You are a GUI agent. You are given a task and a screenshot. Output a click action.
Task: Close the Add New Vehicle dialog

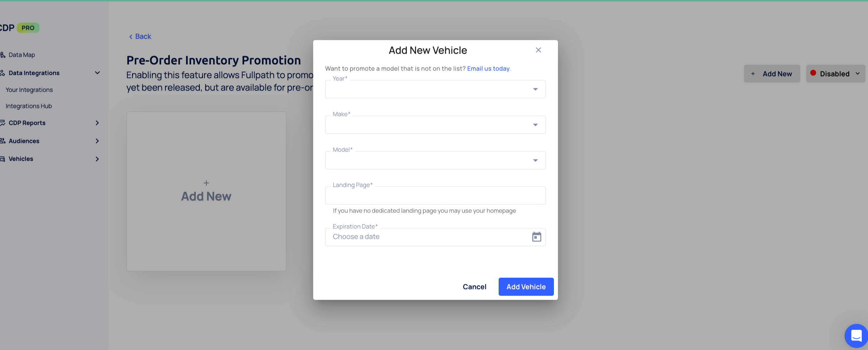point(538,50)
